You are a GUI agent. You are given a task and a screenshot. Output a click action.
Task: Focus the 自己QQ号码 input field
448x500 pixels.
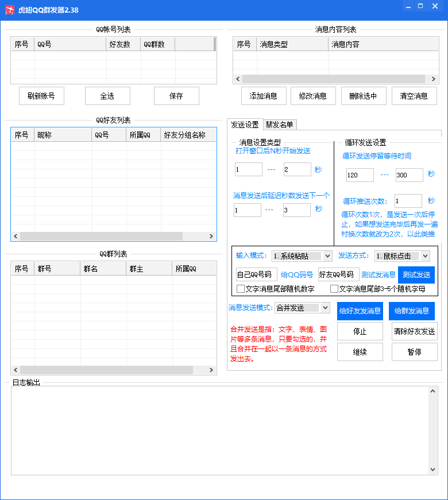click(x=257, y=274)
